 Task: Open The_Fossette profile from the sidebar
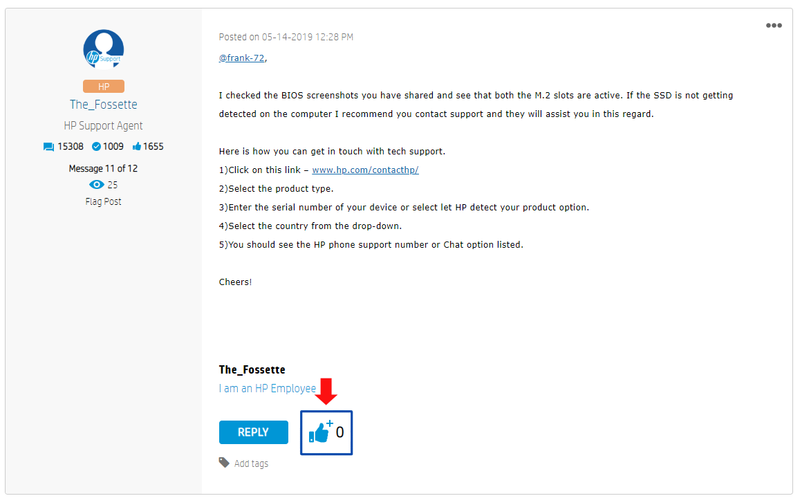pos(104,105)
